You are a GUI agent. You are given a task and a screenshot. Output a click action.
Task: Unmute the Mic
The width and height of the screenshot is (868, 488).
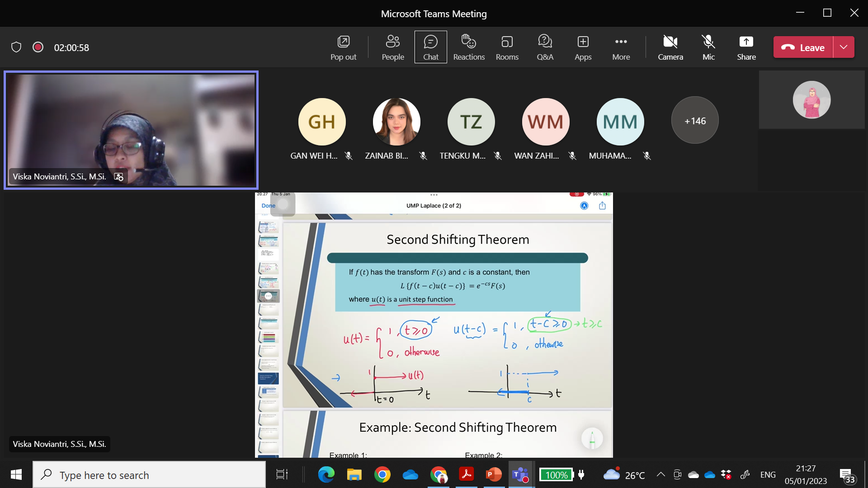point(708,47)
